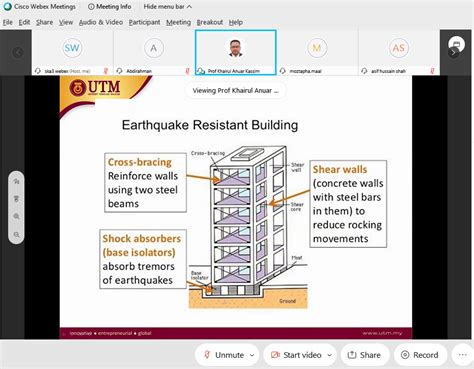The width and height of the screenshot is (474, 369).
Task: Open the audio options dropdown next to Unmute
Action: (252, 355)
